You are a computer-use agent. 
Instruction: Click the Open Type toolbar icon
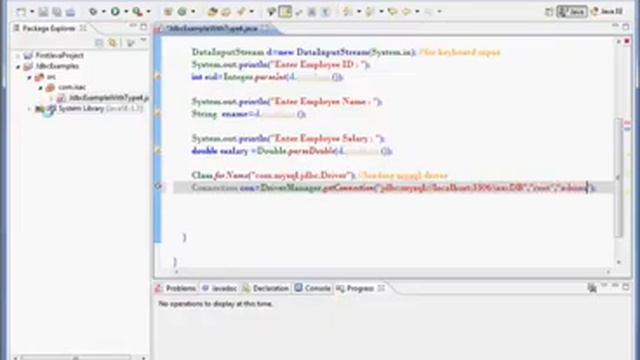tap(212, 12)
